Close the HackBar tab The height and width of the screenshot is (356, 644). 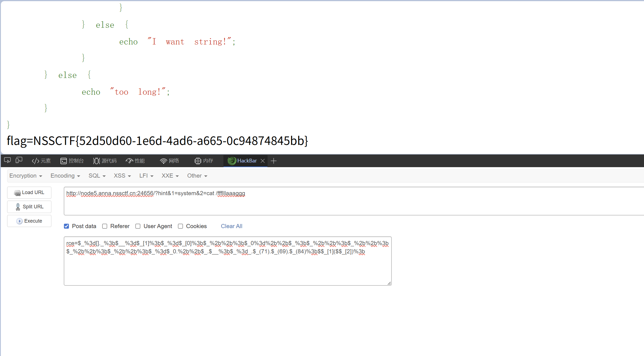pos(263,161)
